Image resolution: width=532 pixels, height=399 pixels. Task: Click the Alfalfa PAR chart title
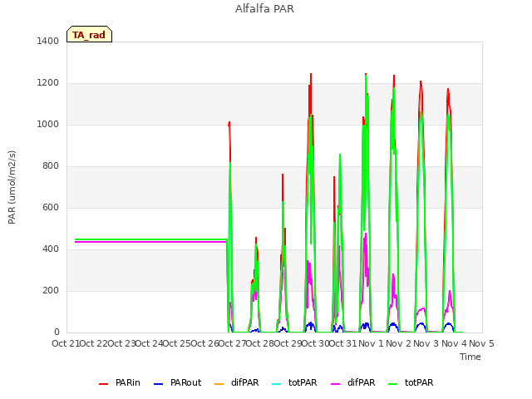click(264, 9)
